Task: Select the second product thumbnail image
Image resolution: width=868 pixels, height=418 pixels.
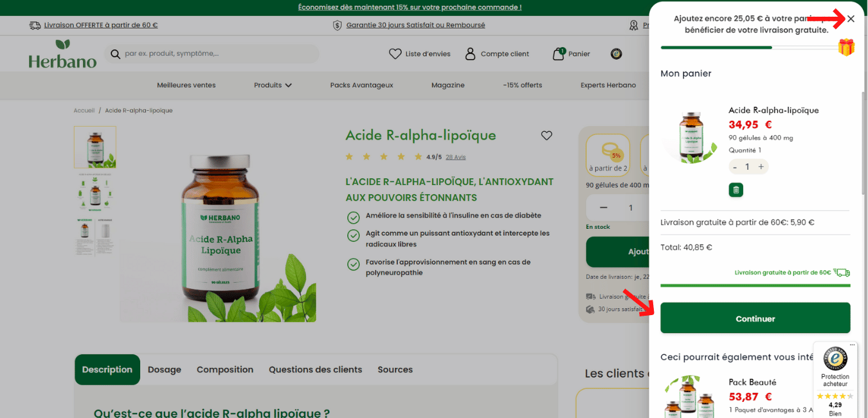Action: coord(95,191)
